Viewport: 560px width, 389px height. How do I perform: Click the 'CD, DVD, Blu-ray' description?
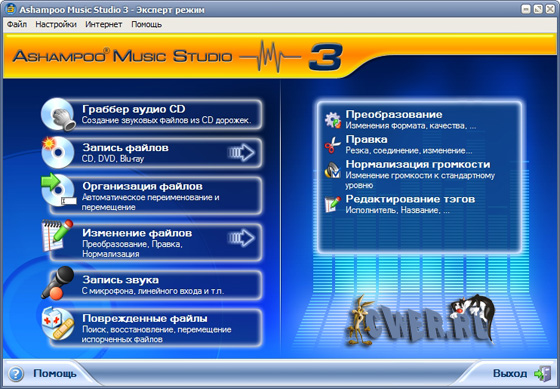113,159
